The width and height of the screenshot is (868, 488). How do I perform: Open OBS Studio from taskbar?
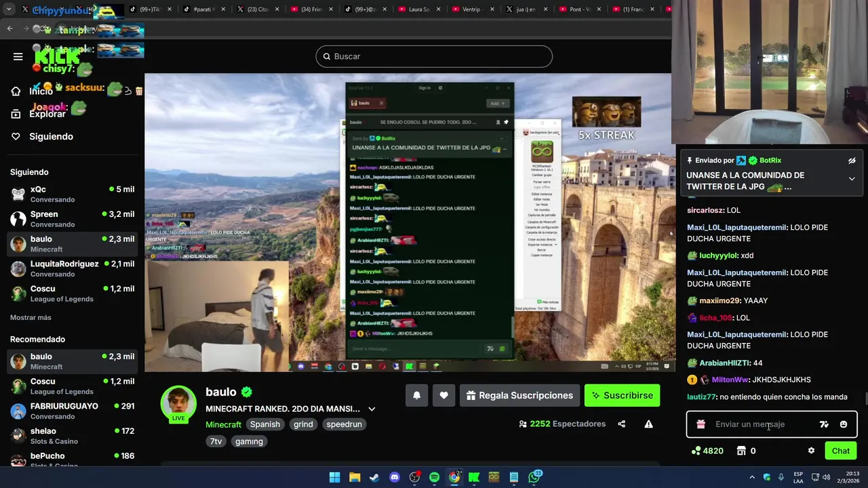tap(414, 477)
